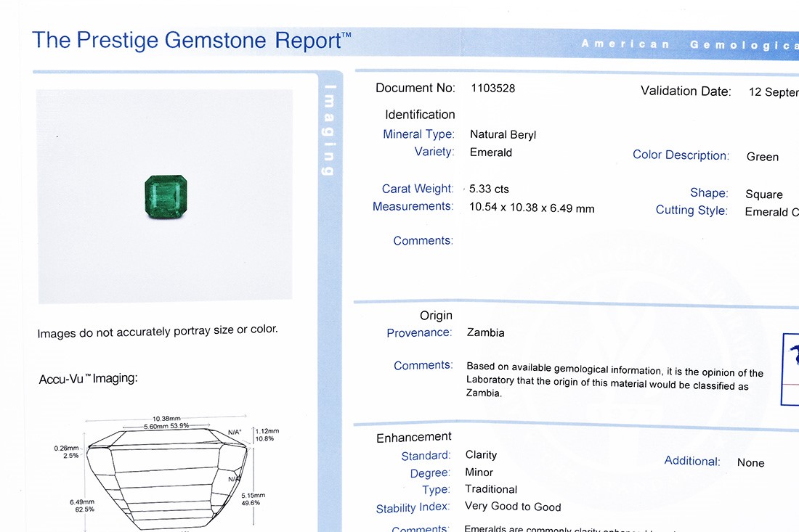Click the vertical 'Imaging' sidebar label
Image resolution: width=799 pixels, height=532 pixels.
pos(329,131)
